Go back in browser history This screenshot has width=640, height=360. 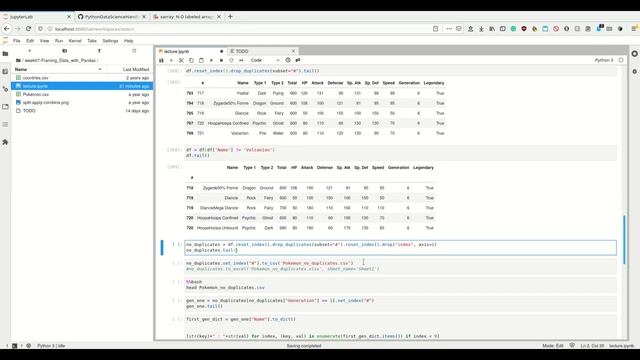[x=7, y=29]
